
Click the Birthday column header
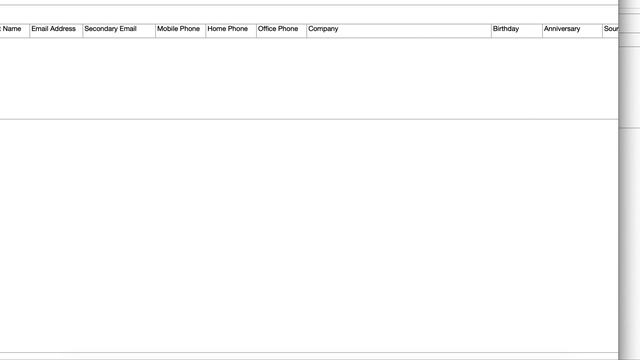click(517, 31)
